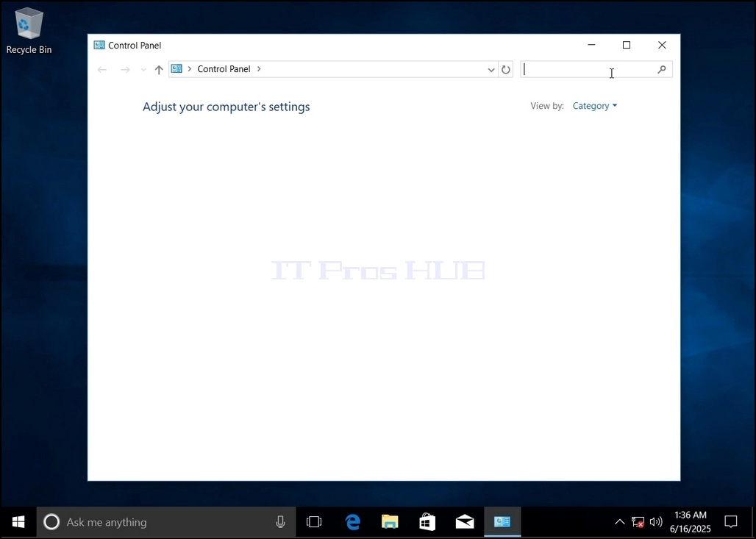Click the Back arrow in Control Panel
This screenshot has width=756, height=539.
(x=102, y=69)
